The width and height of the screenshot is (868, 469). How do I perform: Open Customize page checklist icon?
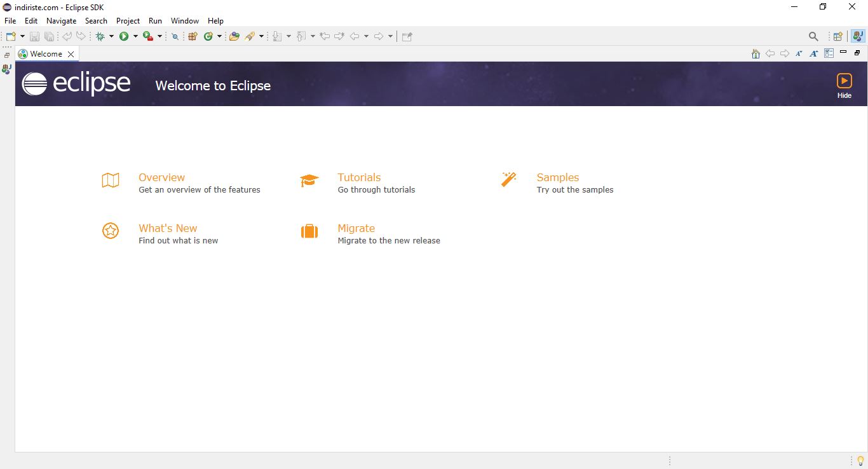click(829, 54)
